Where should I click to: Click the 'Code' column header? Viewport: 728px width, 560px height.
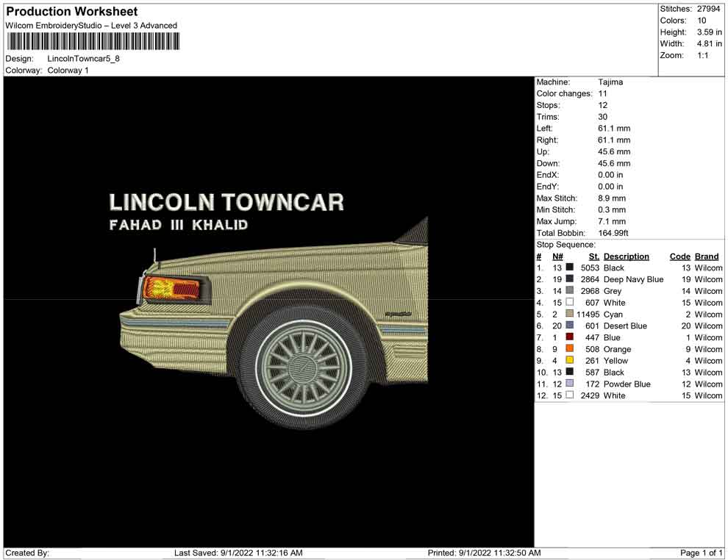[680, 256]
